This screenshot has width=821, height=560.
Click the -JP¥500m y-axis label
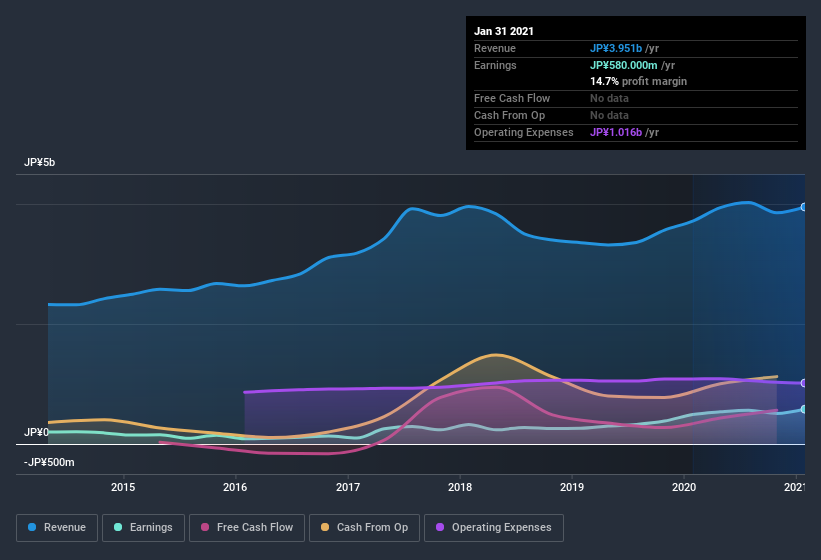(x=49, y=463)
